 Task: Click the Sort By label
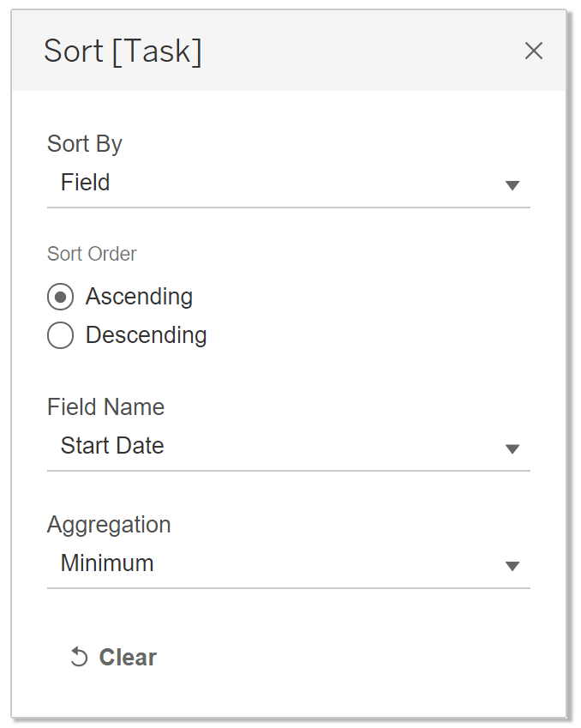click(x=85, y=144)
